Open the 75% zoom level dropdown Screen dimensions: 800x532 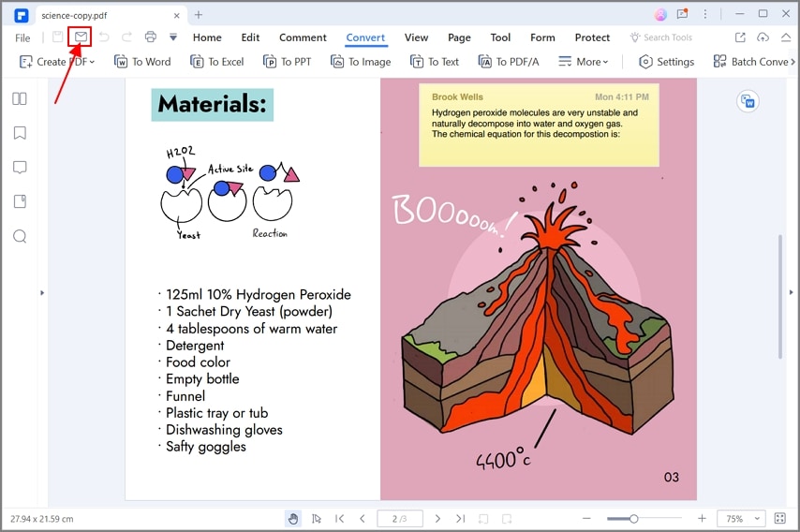pyautogui.click(x=741, y=518)
